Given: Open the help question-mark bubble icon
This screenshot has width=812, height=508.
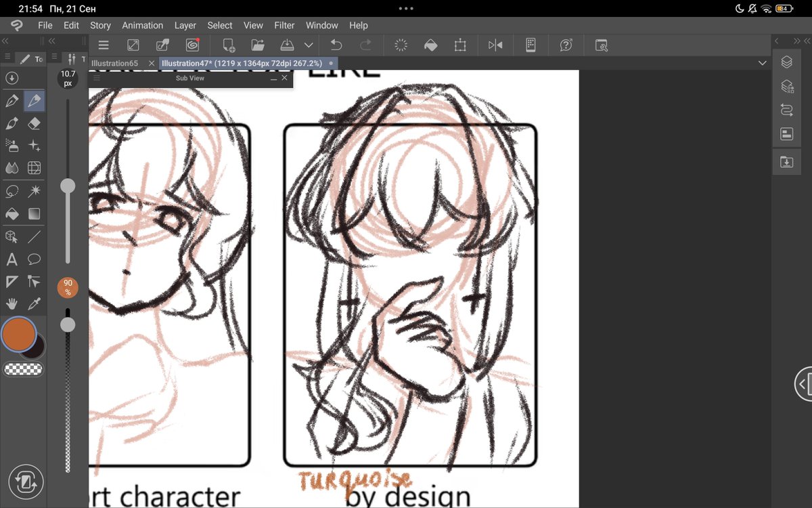Looking at the screenshot, I should pyautogui.click(x=566, y=45).
